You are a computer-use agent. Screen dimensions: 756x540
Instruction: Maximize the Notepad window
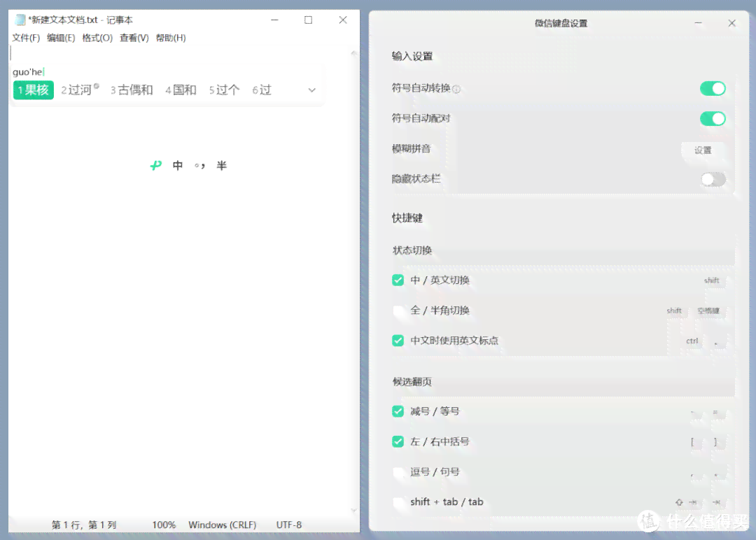(x=309, y=20)
